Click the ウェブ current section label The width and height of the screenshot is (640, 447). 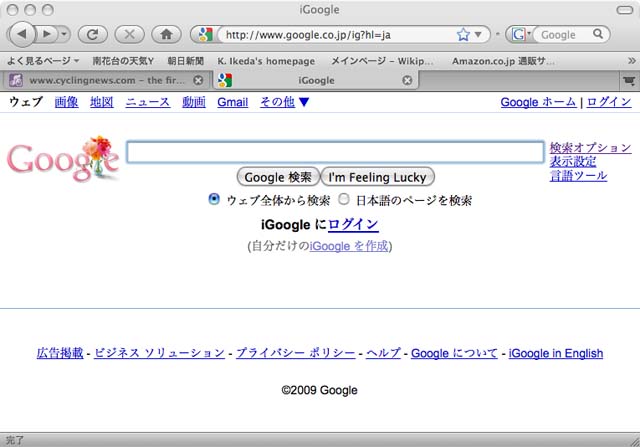point(26,102)
